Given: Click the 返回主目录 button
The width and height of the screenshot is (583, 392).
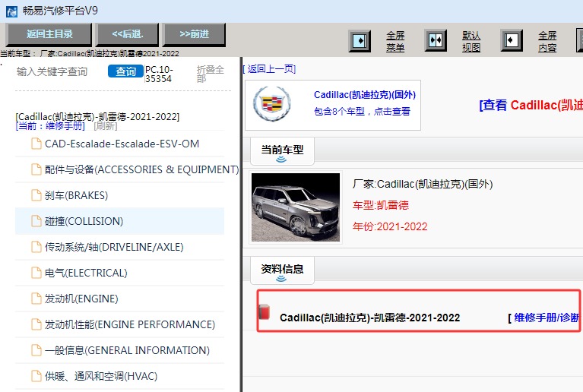Looking at the screenshot, I should tap(49, 34).
